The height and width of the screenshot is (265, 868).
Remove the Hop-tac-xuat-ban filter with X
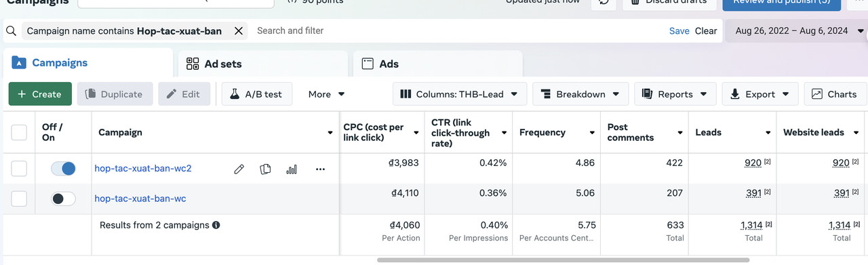click(239, 30)
